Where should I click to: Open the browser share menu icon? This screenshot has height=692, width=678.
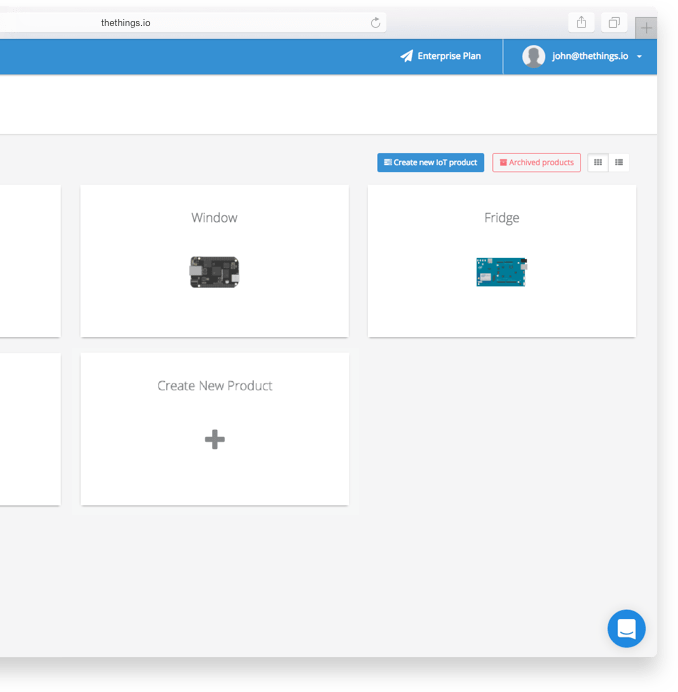tap(581, 22)
